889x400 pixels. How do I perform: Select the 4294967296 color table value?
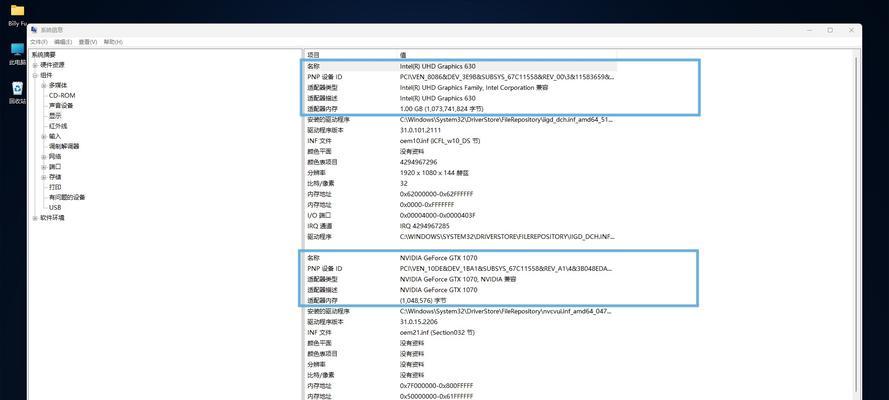tap(418, 162)
